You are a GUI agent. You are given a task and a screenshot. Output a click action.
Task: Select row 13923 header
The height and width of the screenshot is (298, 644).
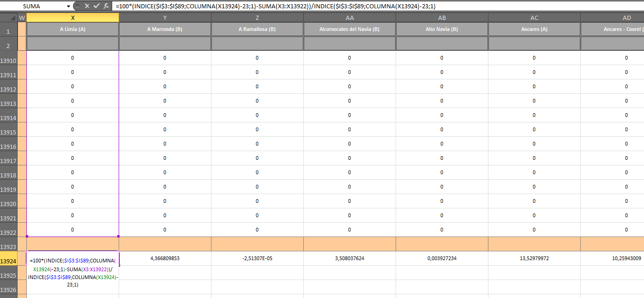[x=9, y=247]
